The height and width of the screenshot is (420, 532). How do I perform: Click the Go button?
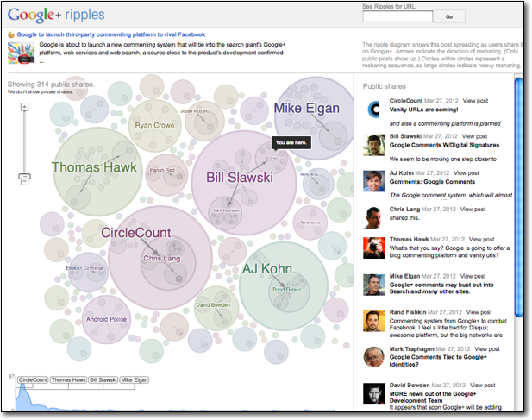(448, 16)
